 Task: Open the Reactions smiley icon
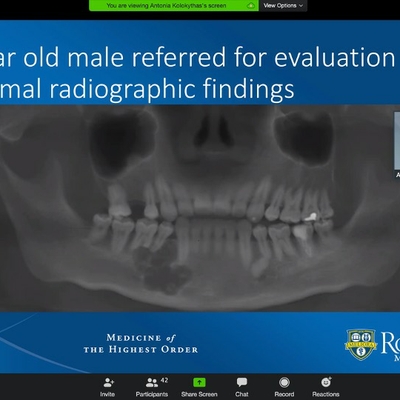(326, 382)
